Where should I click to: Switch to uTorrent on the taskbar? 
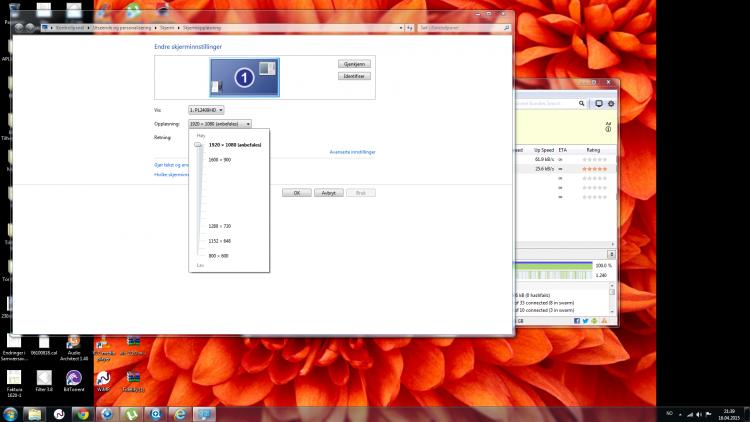pyautogui.click(x=132, y=414)
